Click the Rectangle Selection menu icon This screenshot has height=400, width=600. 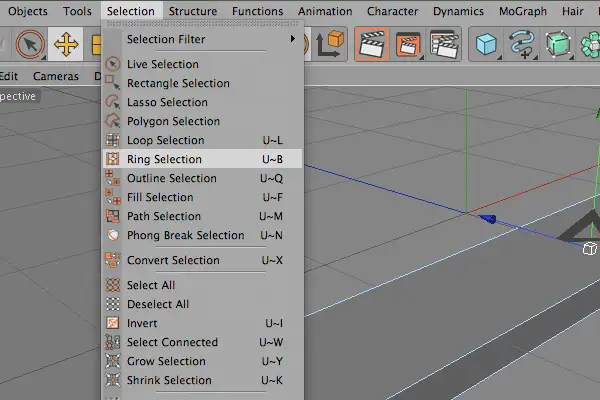point(112,83)
